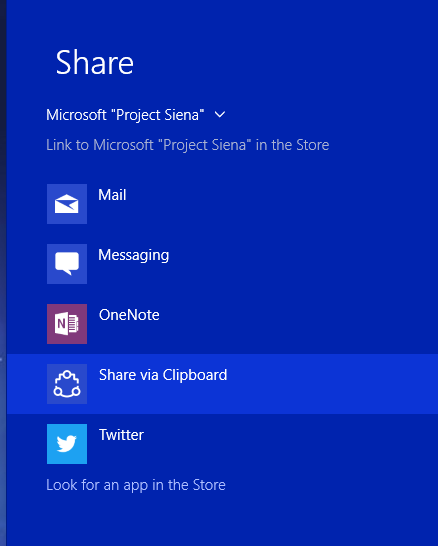
Task: Click the Messaging speech bubble icon
Action: coord(67,264)
